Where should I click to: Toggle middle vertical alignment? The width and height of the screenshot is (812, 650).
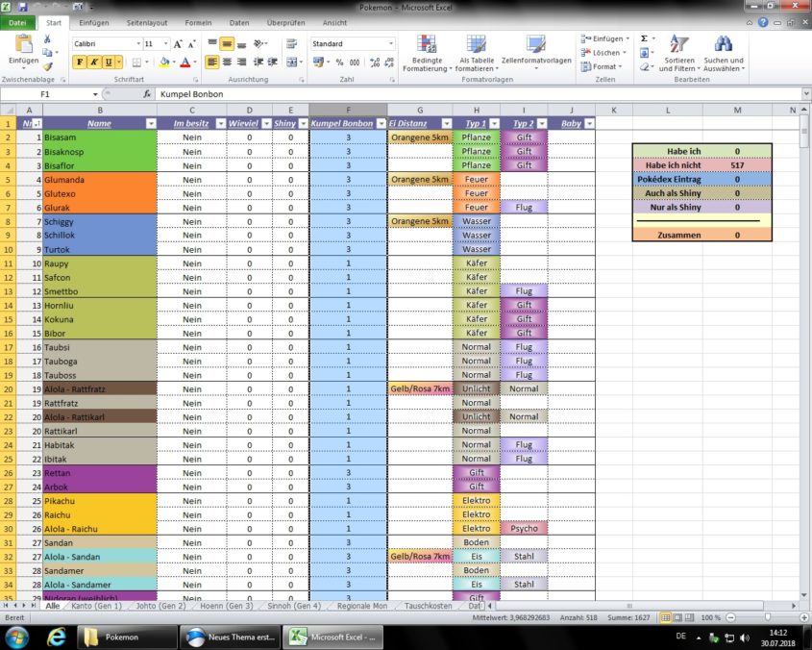click(227, 44)
